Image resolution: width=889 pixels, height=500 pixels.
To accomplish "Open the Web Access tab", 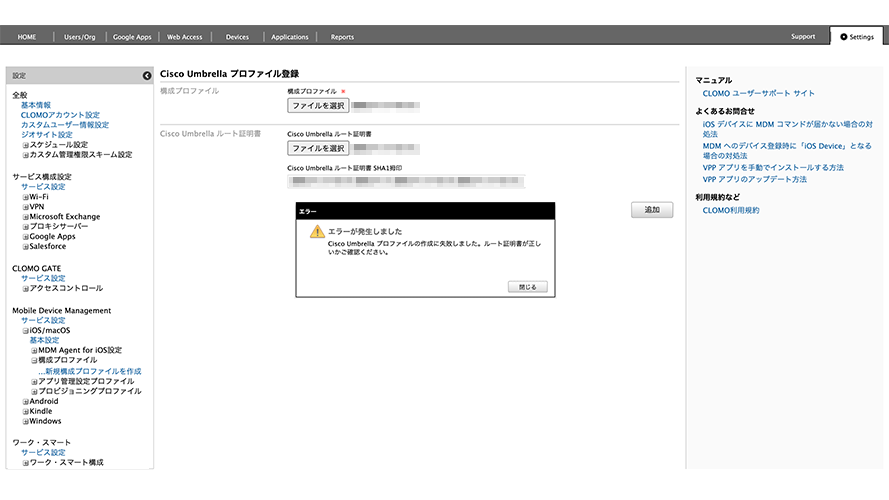I will point(184,37).
